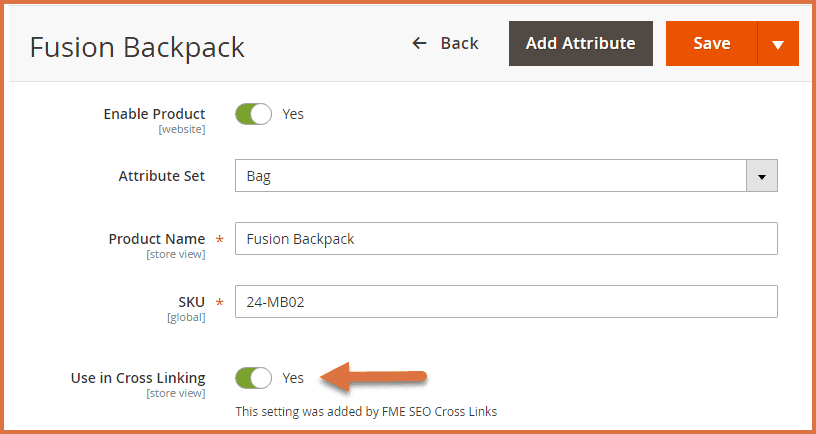Image resolution: width=816 pixels, height=434 pixels.
Task: Focus the Product Name text field
Action: [x=506, y=239]
